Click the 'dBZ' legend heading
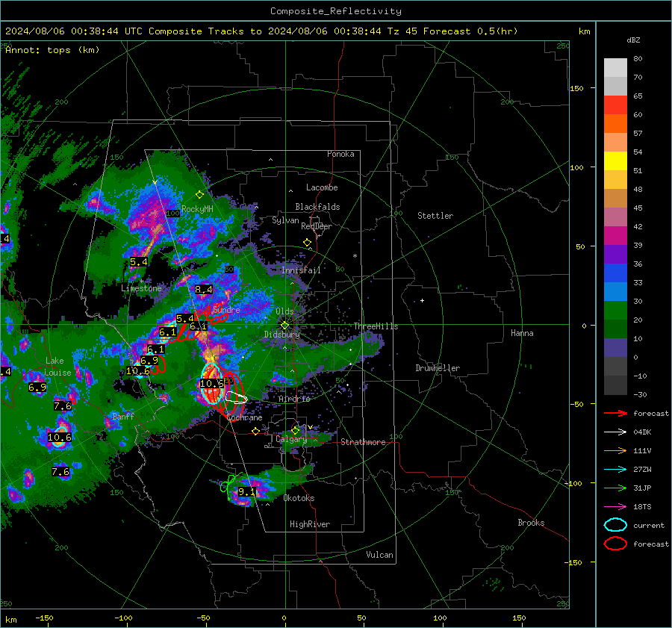672x628 pixels. [x=633, y=40]
